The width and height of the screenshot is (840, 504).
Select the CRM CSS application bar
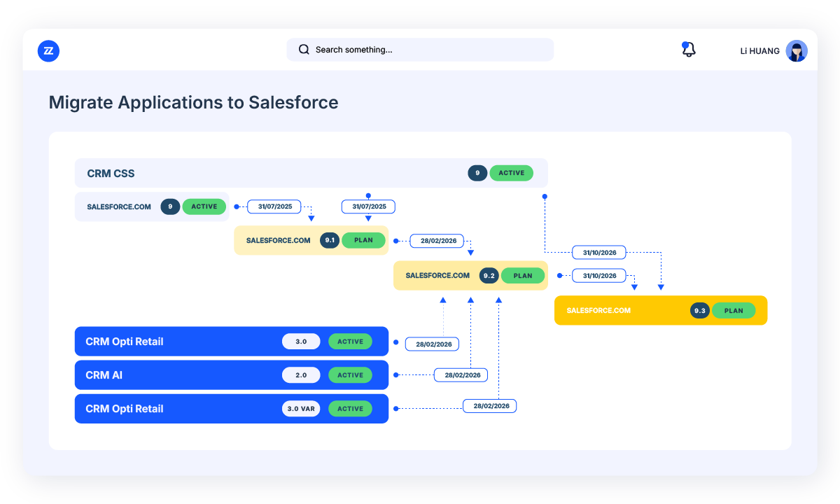311,173
